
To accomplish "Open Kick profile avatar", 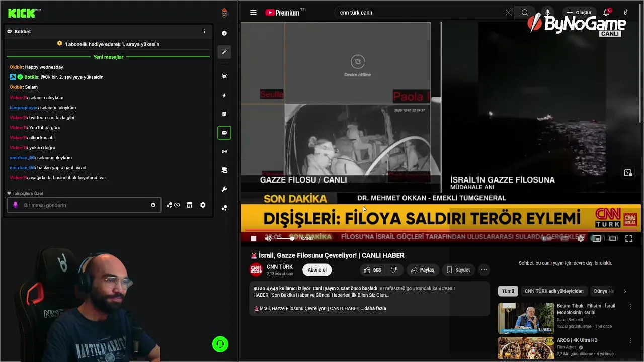I will 224,13.
